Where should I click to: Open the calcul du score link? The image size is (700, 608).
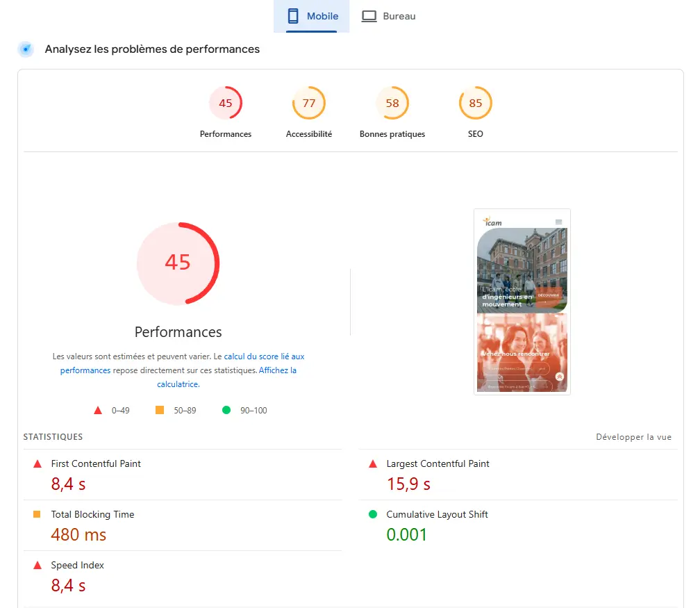pos(264,356)
